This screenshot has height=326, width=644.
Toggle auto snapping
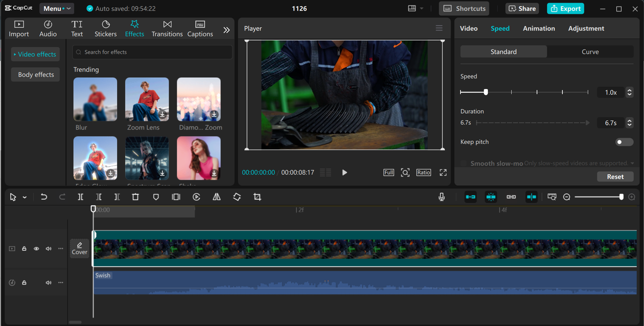click(491, 197)
